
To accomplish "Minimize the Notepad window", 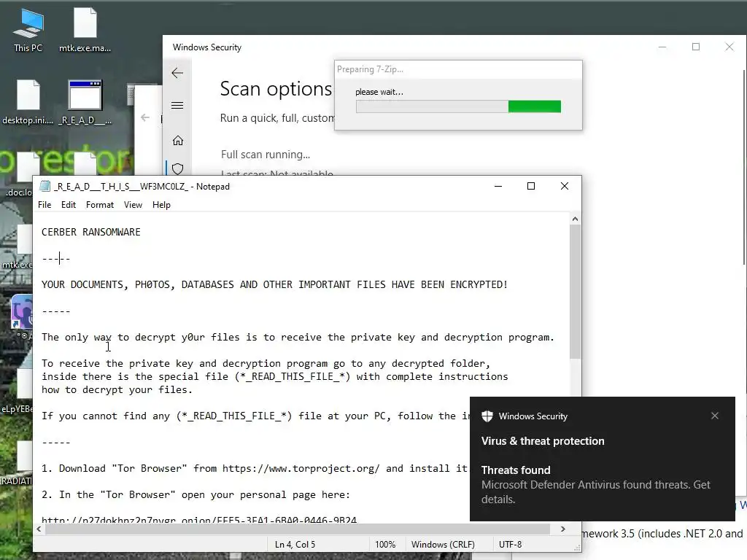I will [x=498, y=186].
